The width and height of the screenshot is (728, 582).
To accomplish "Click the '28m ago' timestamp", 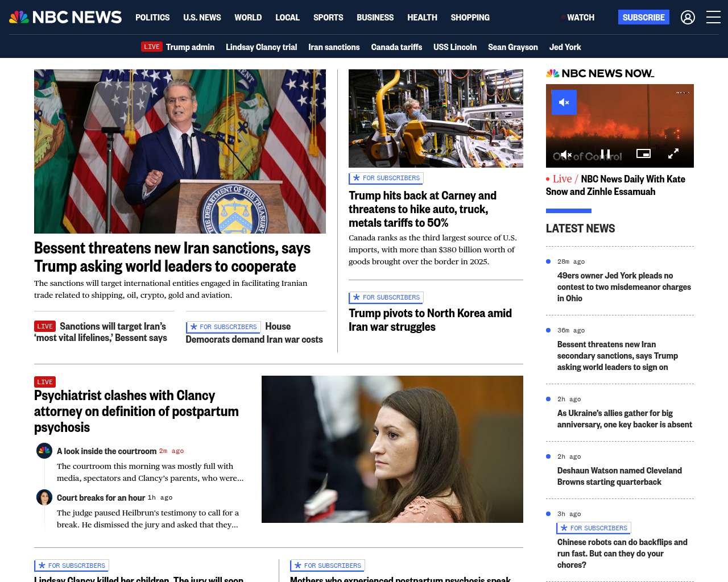I will click(571, 262).
